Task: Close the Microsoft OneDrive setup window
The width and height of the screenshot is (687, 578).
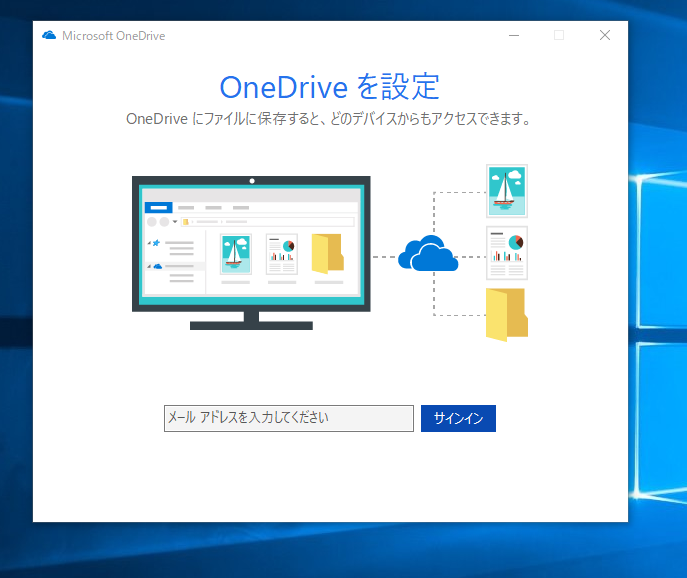Action: tap(605, 35)
